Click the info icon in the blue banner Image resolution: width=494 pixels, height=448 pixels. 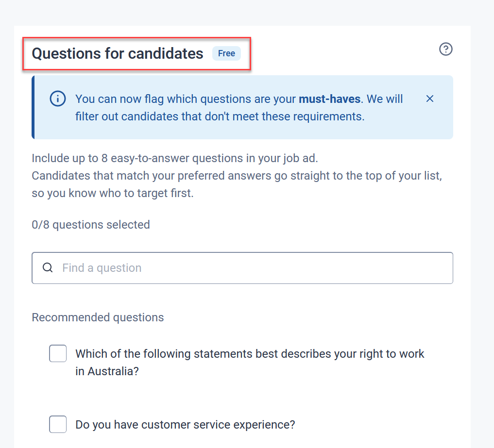pos(57,99)
